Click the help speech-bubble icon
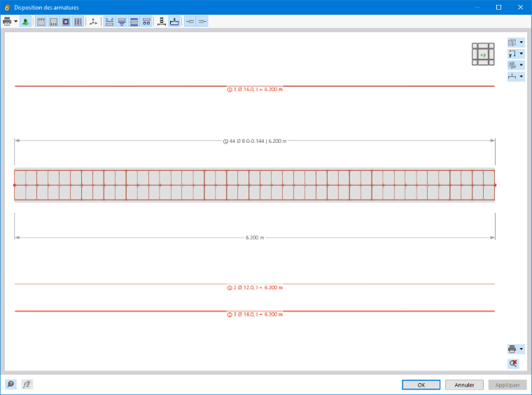This screenshot has width=532, height=395. pyautogui.click(x=10, y=384)
